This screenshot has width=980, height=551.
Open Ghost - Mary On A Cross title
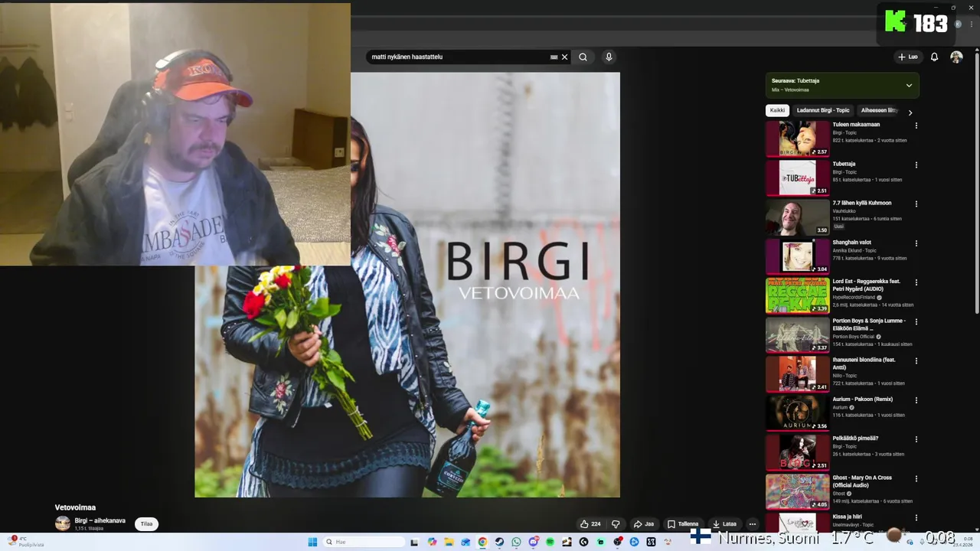point(862,481)
